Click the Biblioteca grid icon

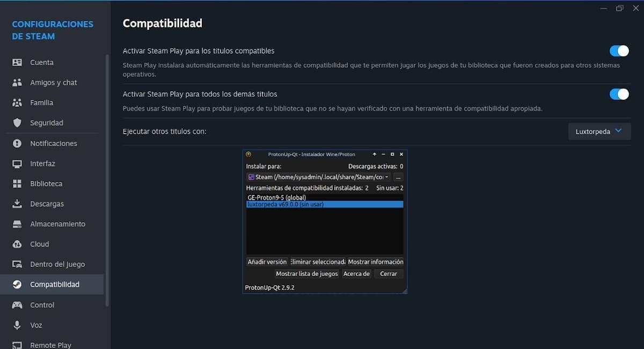pyautogui.click(x=17, y=184)
